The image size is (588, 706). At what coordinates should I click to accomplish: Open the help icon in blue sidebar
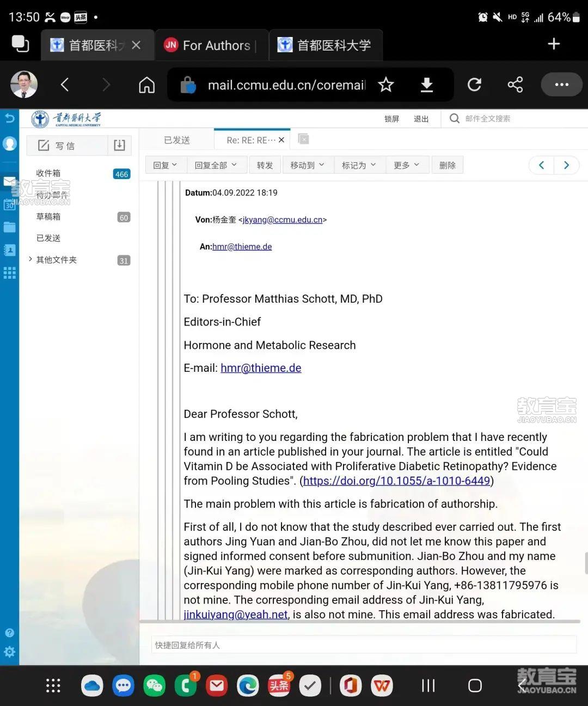pos(9,633)
